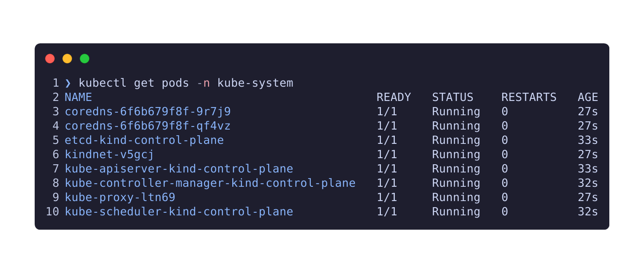Click the NAME column header
Screen dimensions: 644x273
78,97
